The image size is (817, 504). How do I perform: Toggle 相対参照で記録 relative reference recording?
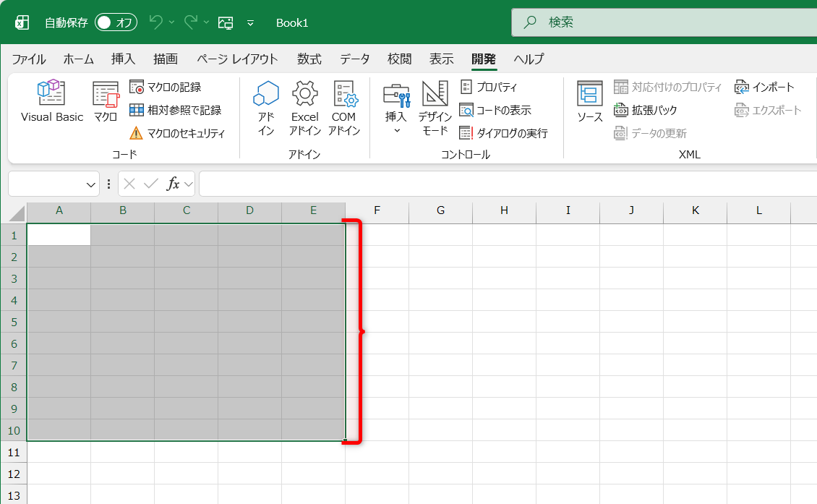click(x=176, y=110)
